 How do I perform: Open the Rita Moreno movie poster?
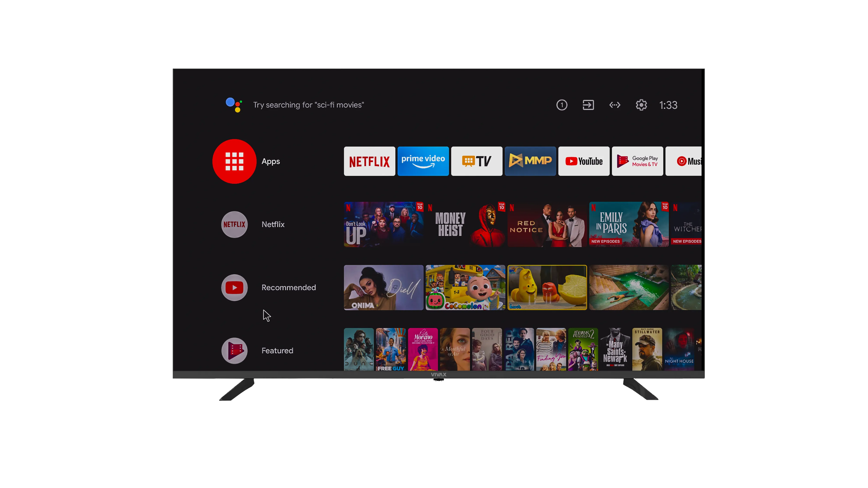tap(423, 349)
